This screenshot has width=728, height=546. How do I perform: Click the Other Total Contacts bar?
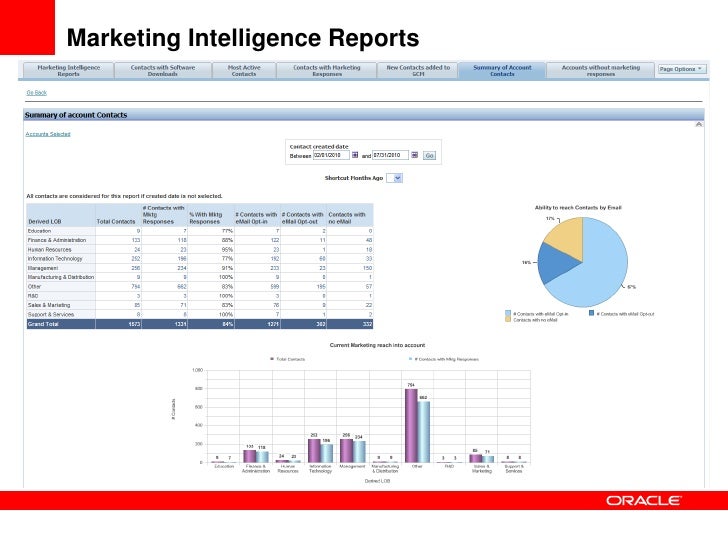click(411, 426)
